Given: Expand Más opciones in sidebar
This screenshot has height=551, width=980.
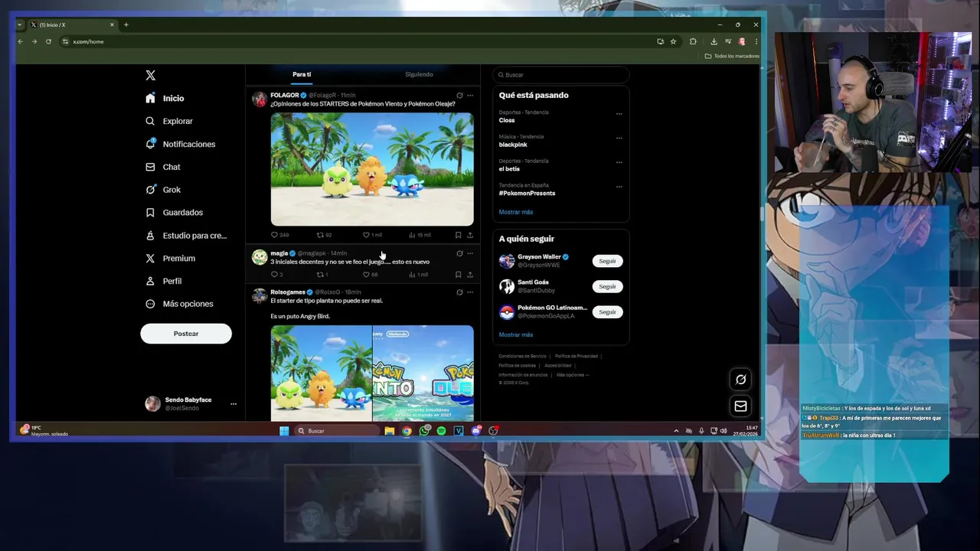Looking at the screenshot, I should [x=179, y=304].
